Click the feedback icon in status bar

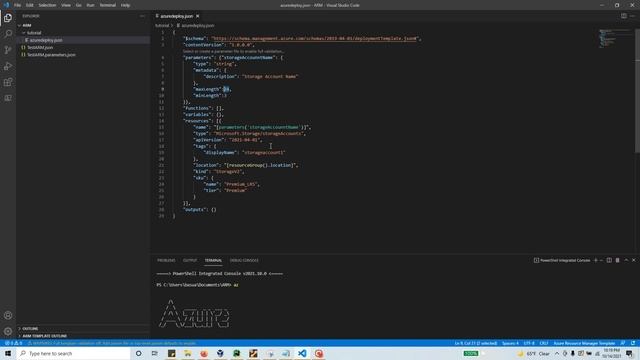coord(623,343)
